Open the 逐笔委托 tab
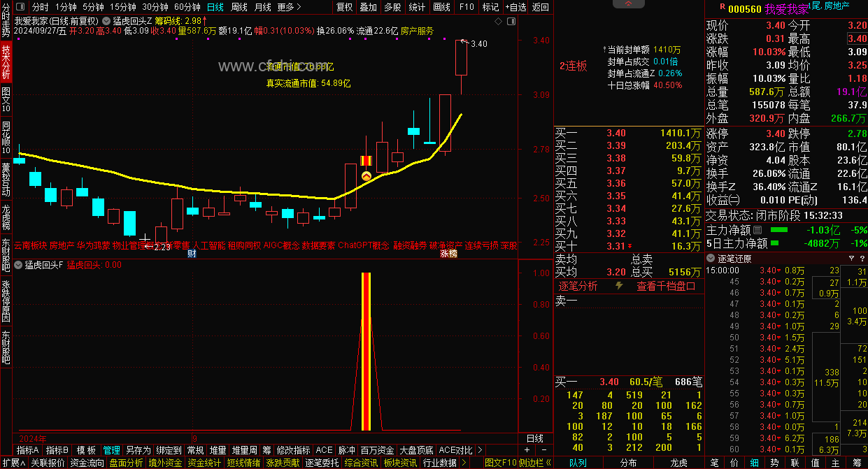This screenshot has height=469, width=868. (322, 463)
